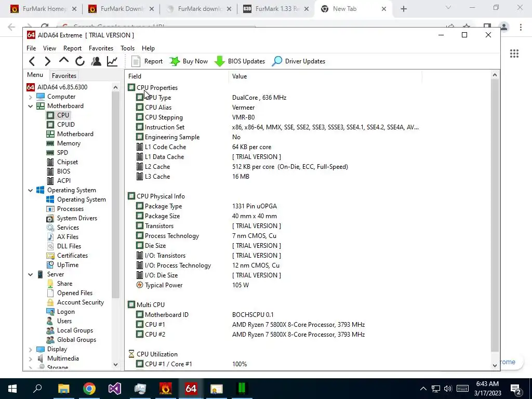Open FurMark from taskbar

click(x=166, y=389)
